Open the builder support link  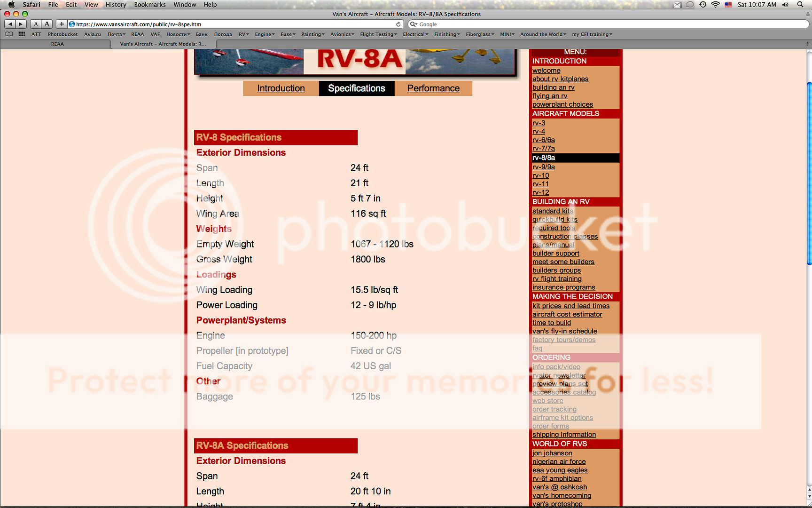tap(556, 254)
